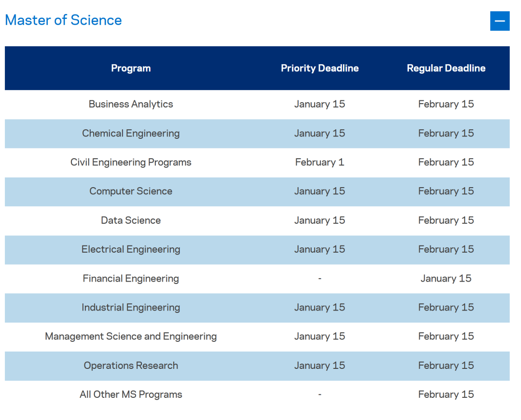Click Financial Engineering's January 15 regular deadline
Screen dimensions: 521x420
pyautogui.click(x=446, y=279)
